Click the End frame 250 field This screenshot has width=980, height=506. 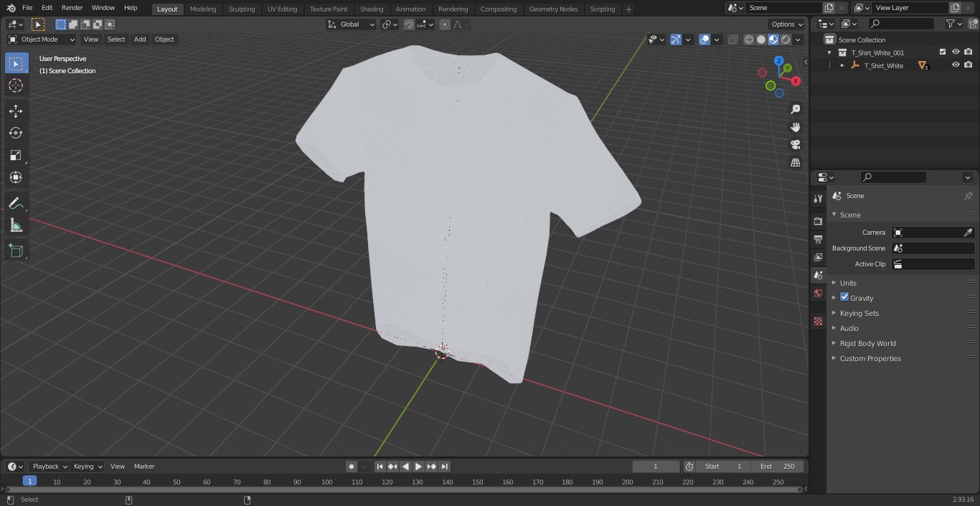click(778, 467)
